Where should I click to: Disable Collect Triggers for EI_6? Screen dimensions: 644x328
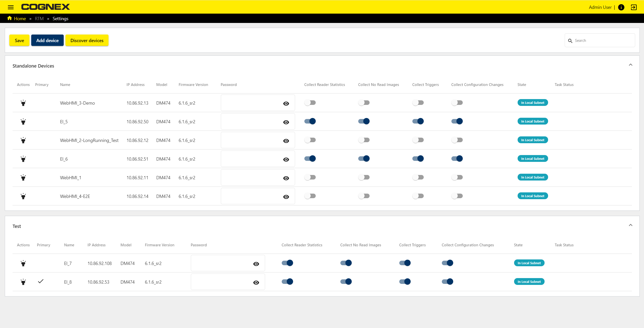point(418,158)
